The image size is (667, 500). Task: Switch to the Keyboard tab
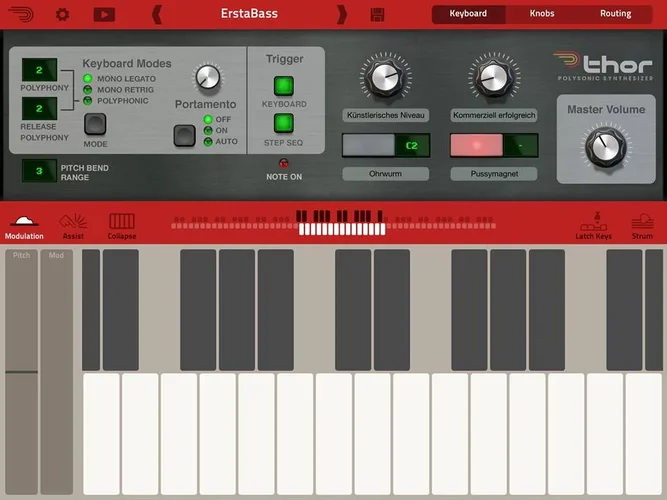coord(468,14)
